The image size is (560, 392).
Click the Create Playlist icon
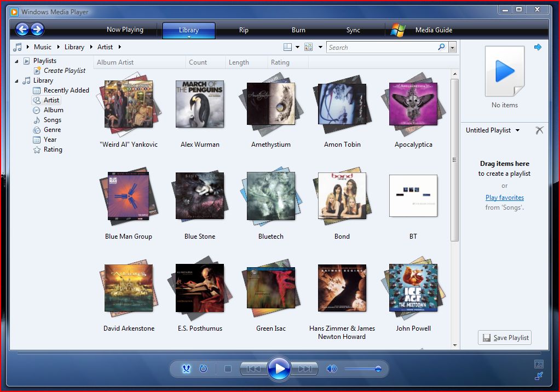click(x=37, y=71)
